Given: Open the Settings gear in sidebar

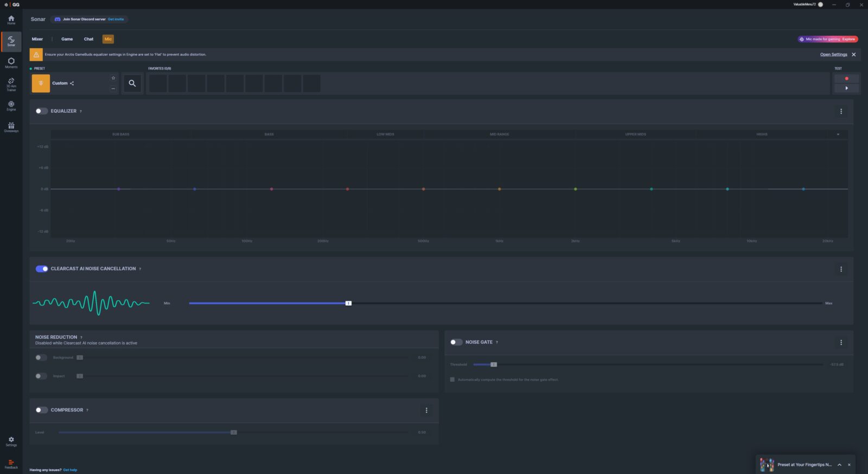Looking at the screenshot, I should (x=11, y=441).
